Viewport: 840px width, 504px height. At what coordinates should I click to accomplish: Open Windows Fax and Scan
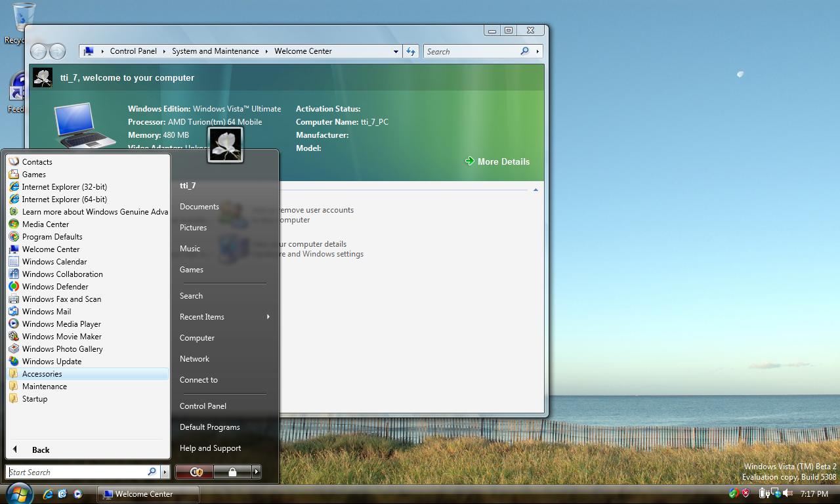88,299
